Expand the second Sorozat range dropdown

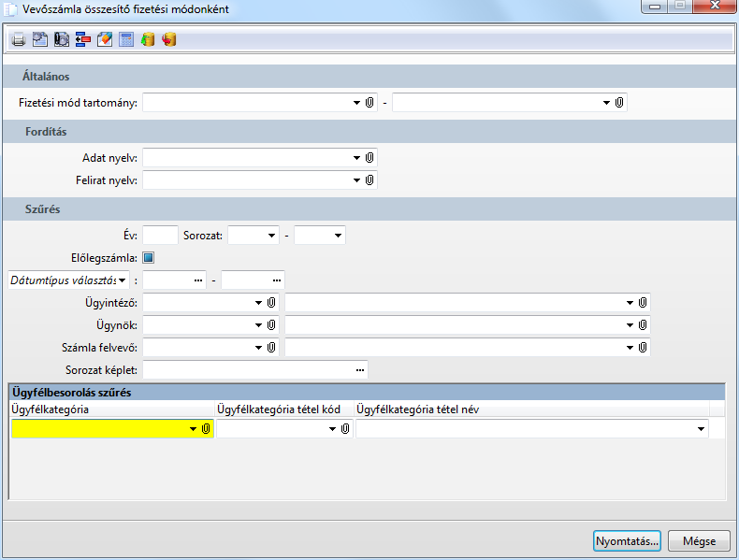tap(338, 236)
